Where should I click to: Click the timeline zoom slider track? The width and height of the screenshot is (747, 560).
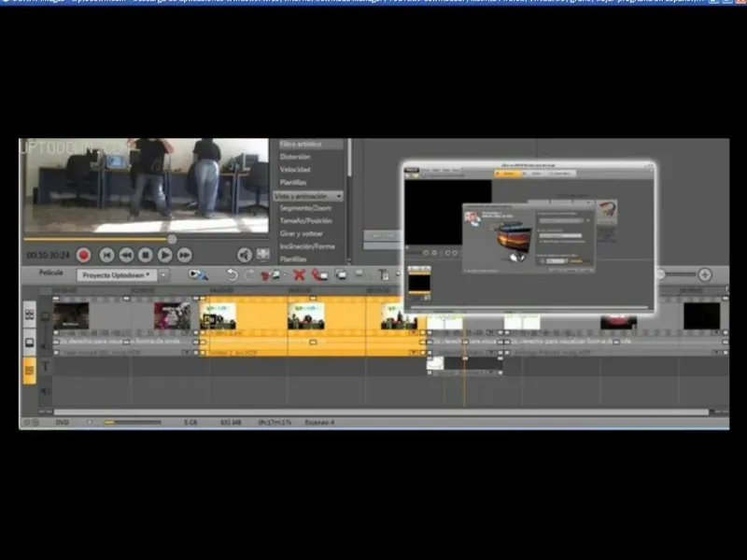click(x=682, y=273)
